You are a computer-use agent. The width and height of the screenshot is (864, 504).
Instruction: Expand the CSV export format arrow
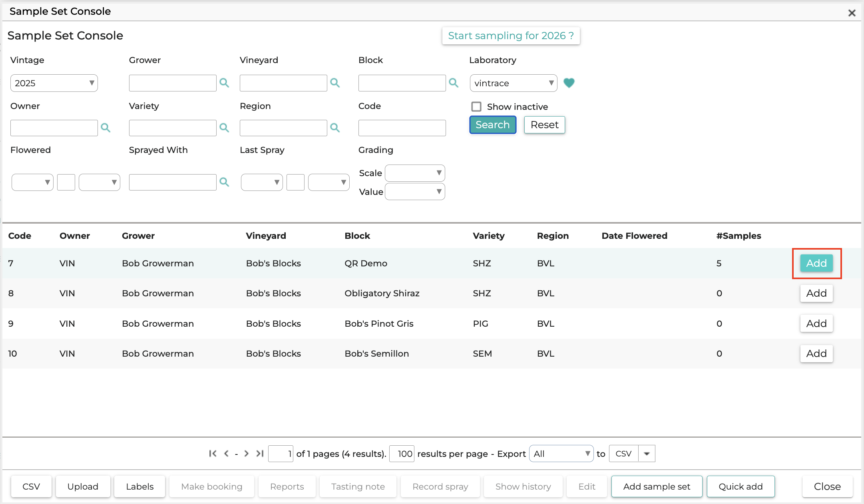click(x=647, y=454)
